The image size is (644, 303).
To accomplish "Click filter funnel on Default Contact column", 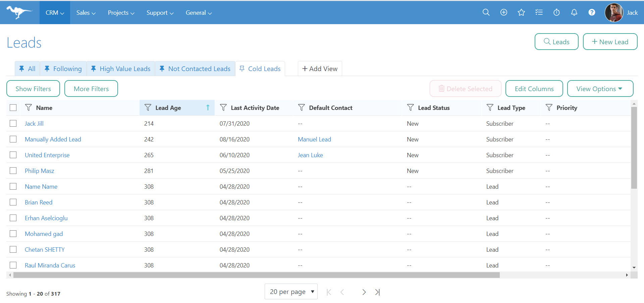I will tap(302, 107).
